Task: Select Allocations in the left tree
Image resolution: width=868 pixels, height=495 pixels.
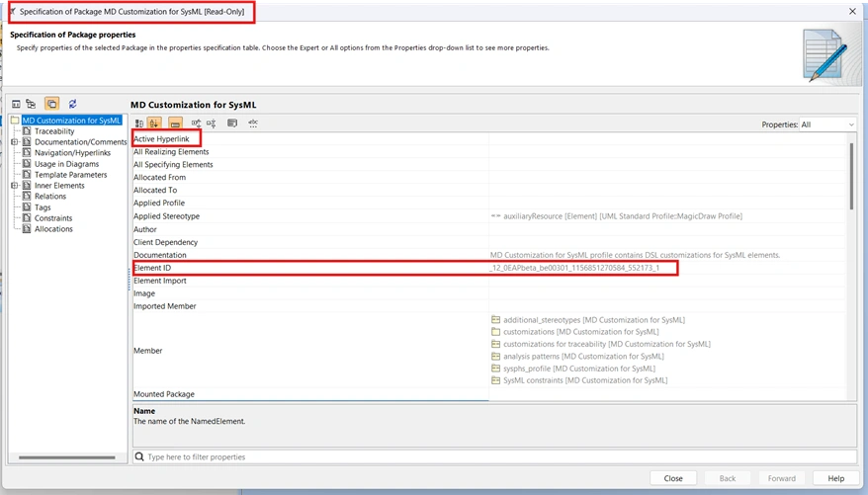Action: [x=53, y=229]
